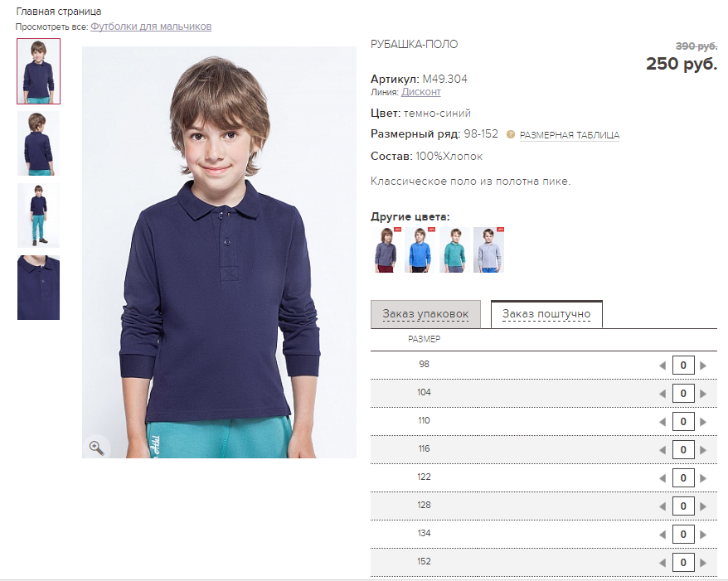Choose the blue polo color variant

click(420, 249)
